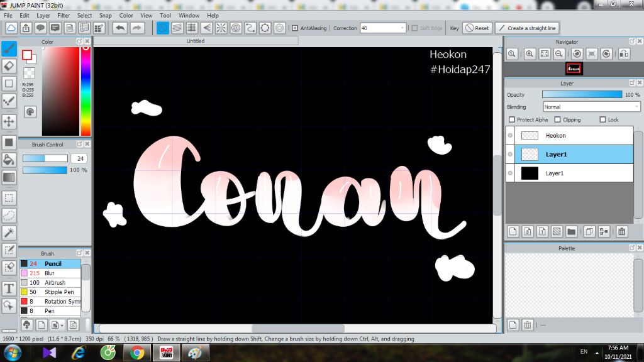Open the Filter menu
The height and width of the screenshot is (362, 644).
(64, 15)
